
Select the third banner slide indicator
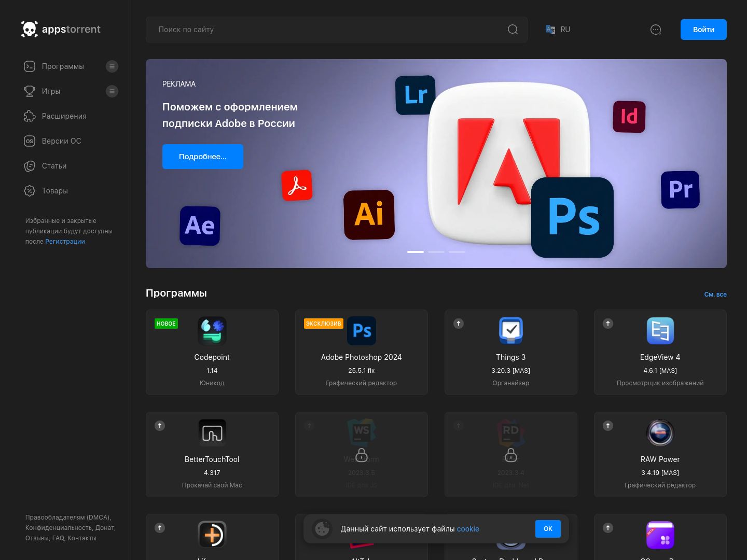[x=457, y=252]
